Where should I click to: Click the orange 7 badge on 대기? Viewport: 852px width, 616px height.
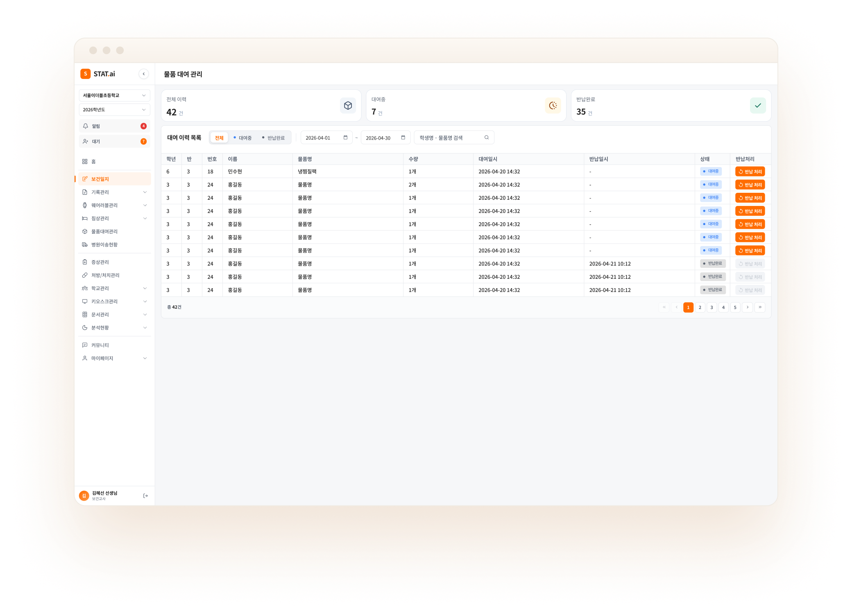click(x=143, y=141)
